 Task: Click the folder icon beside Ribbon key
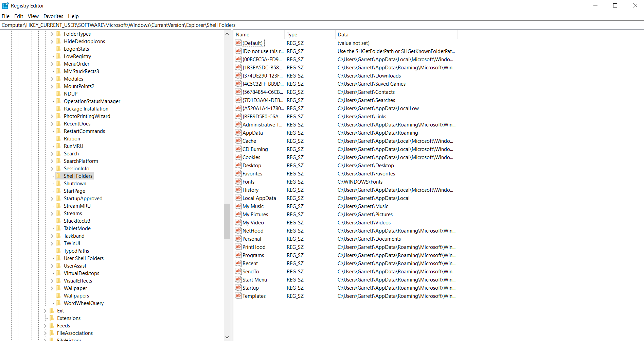tap(58, 138)
